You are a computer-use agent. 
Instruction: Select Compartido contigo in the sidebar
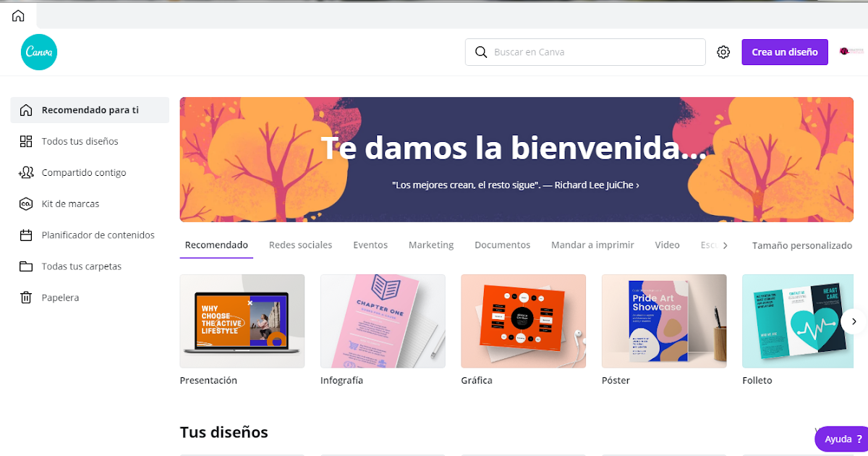(85, 172)
